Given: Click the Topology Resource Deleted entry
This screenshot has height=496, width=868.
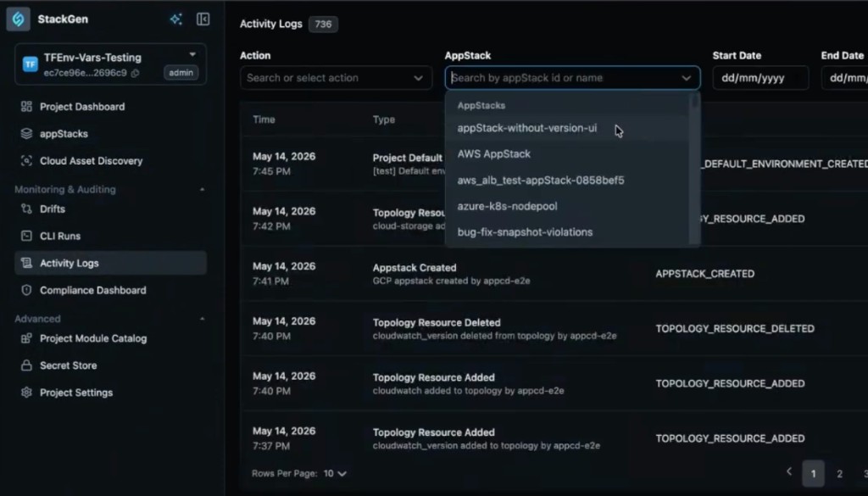Looking at the screenshot, I should coord(437,323).
